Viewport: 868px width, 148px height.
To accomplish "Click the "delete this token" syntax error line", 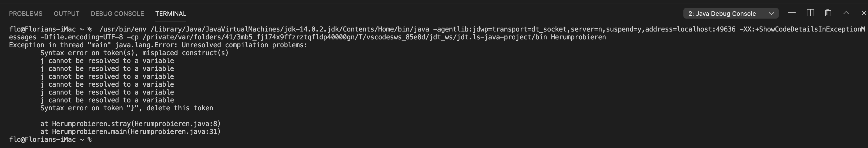I will tap(127, 108).
